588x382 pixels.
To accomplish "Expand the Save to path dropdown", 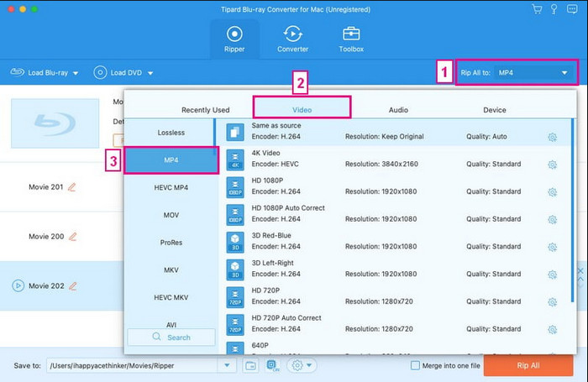I will [x=227, y=365].
